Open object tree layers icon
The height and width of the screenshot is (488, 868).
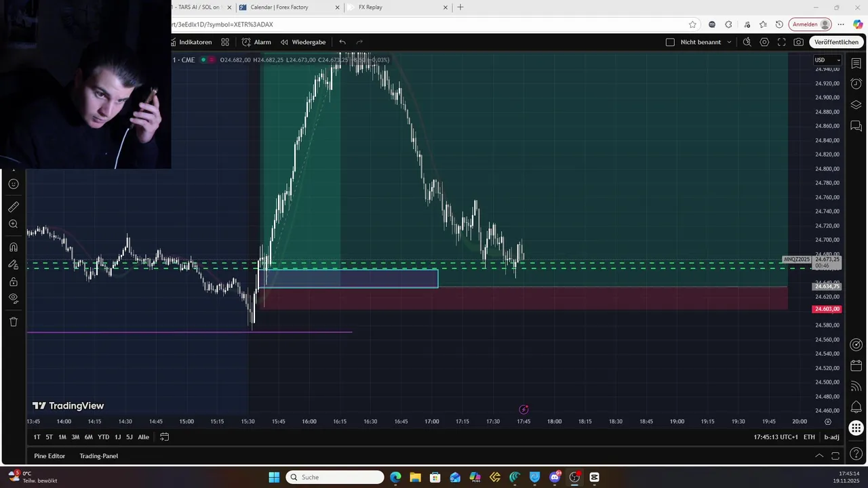[x=856, y=105]
